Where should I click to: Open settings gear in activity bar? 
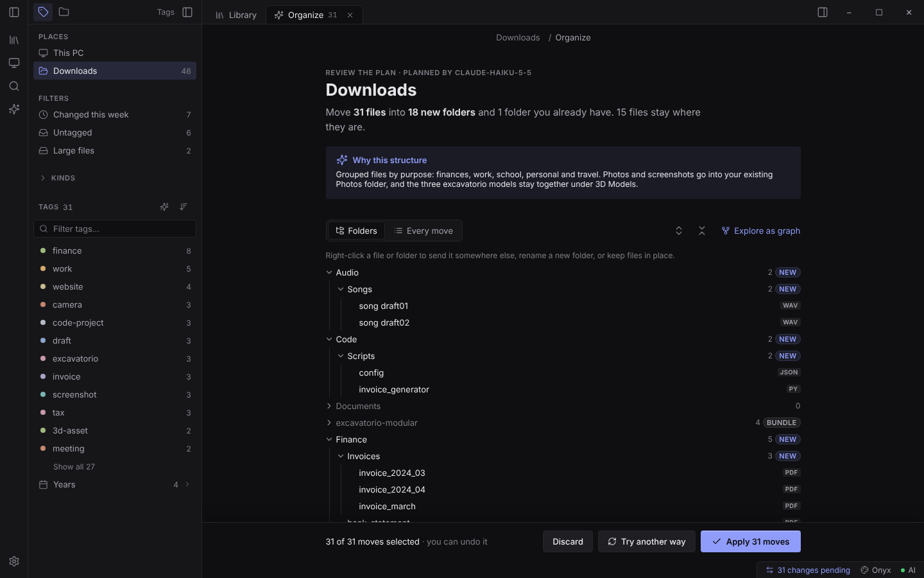[x=14, y=561]
